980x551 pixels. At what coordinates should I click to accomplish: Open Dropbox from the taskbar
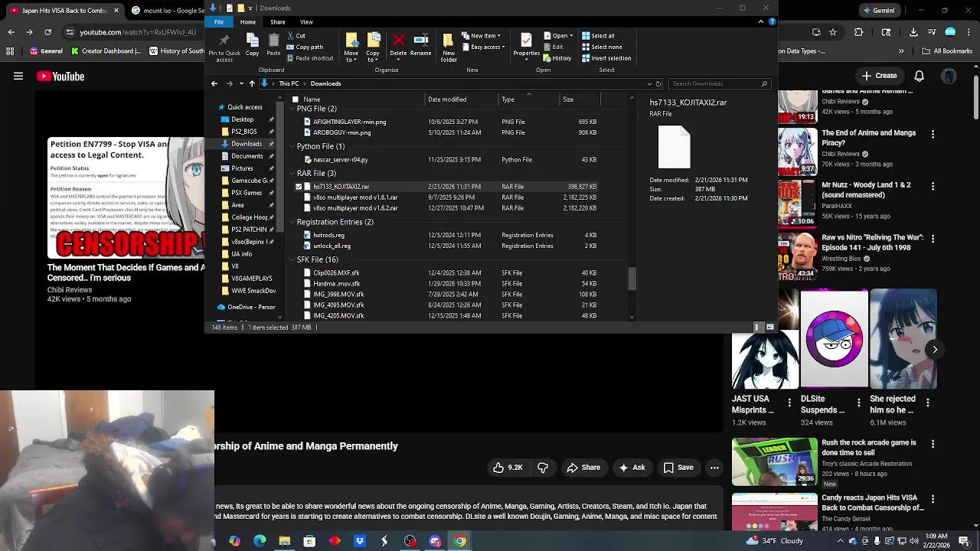coord(360,541)
